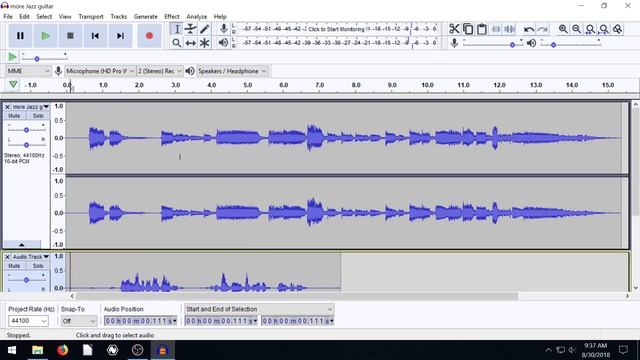Open the Windows Start menu
This screenshot has height=360, width=640.
tap(12, 350)
